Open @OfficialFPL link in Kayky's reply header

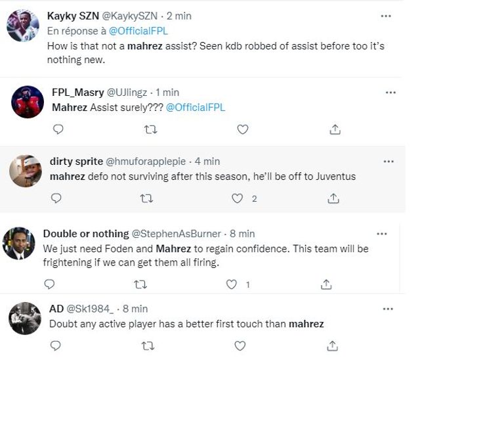138,31
